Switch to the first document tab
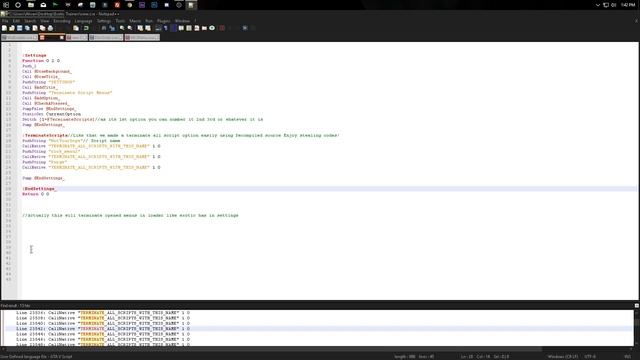This screenshot has height=360, width=640. [x=19, y=38]
